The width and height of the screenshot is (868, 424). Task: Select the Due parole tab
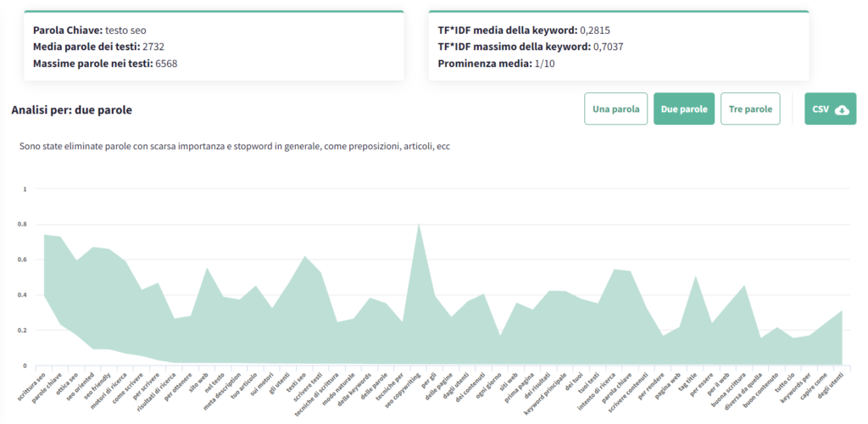coord(683,109)
